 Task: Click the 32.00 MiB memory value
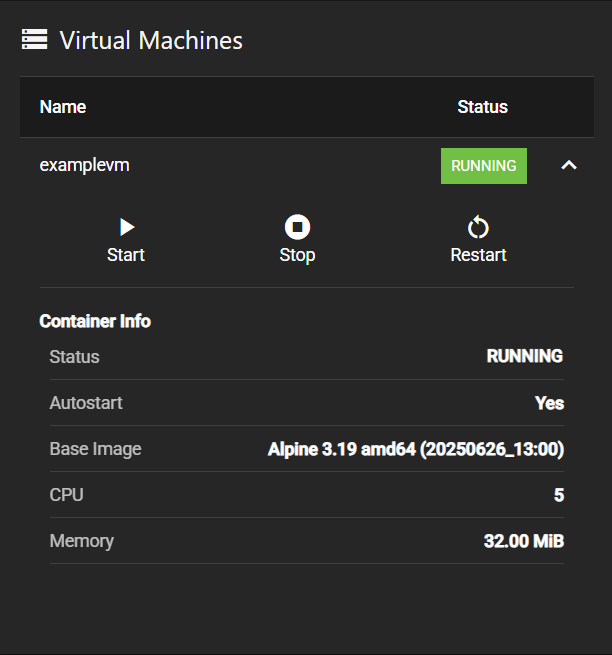point(523,541)
